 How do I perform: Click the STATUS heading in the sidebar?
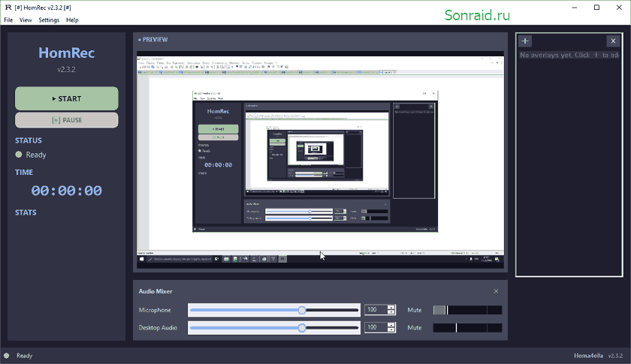[29, 140]
